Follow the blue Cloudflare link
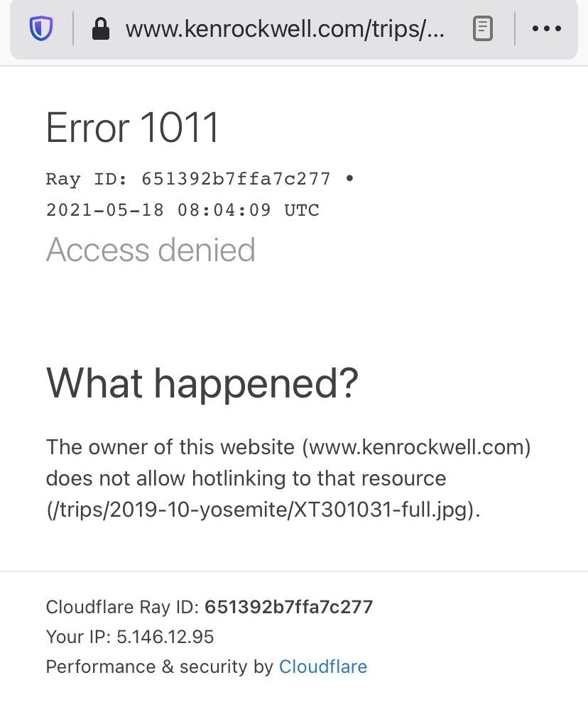 coord(323,666)
